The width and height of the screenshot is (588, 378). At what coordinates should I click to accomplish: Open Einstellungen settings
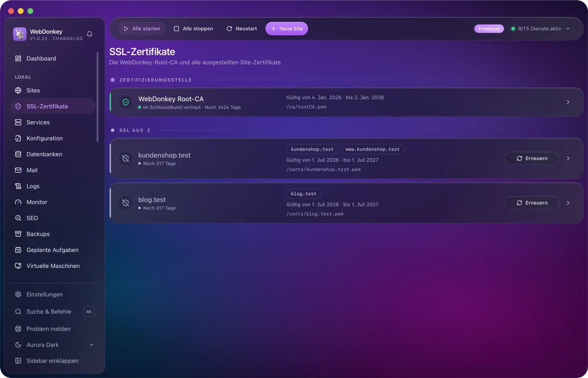point(55,294)
